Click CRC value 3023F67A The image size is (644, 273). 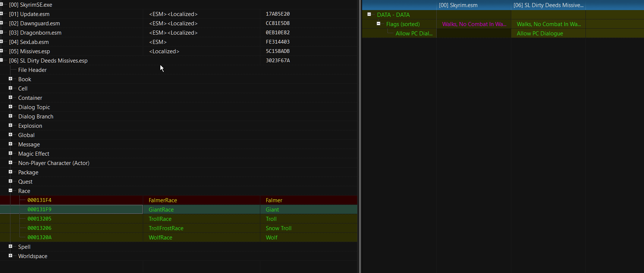278,61
